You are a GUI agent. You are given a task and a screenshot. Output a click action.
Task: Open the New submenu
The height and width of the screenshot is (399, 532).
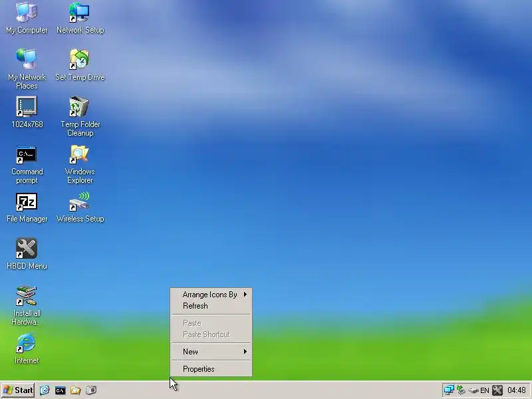[211, 352]
